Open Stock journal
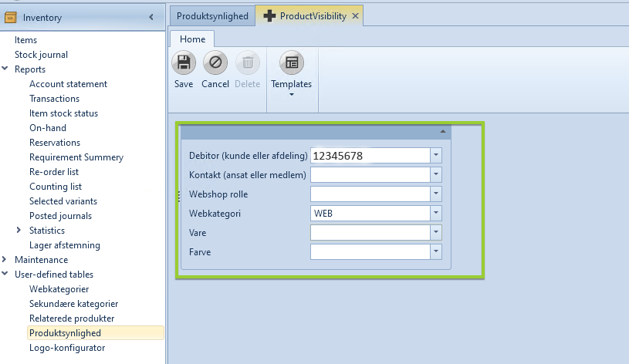The image size is (629, 364). (x=41, y=55)
